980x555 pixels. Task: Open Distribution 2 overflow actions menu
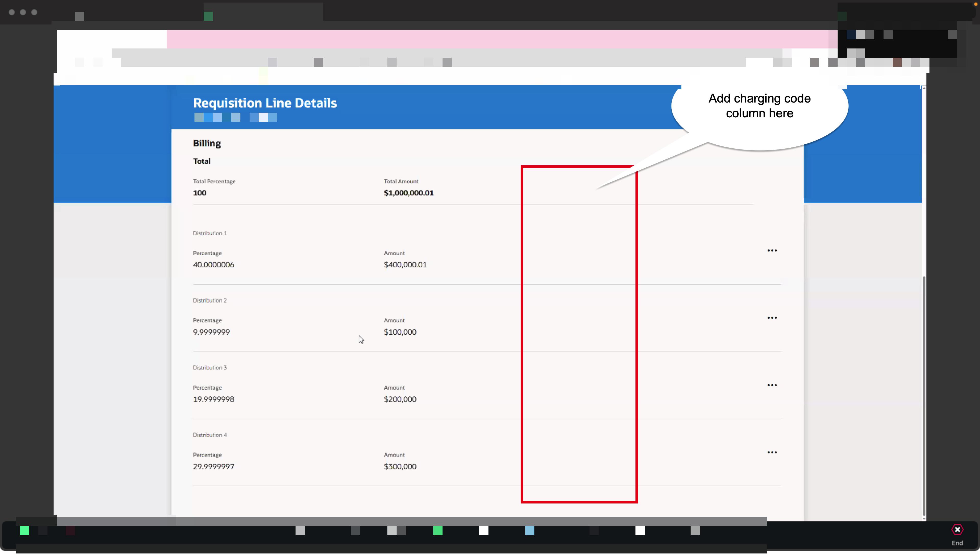pyautogui.click(x=772, y=318)
